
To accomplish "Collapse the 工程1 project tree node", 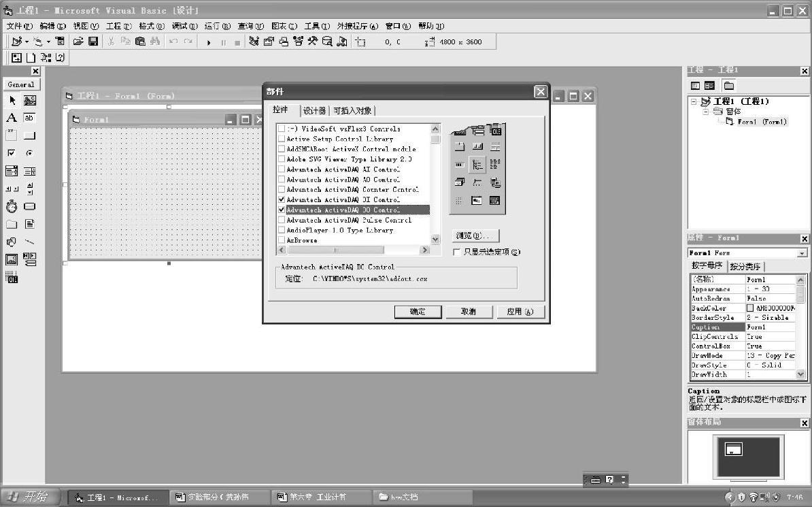I will 694,101.
